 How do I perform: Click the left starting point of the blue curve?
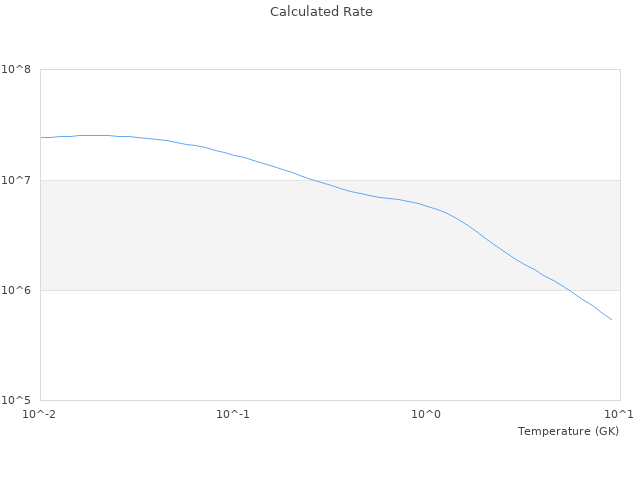(x=41, y=137)
